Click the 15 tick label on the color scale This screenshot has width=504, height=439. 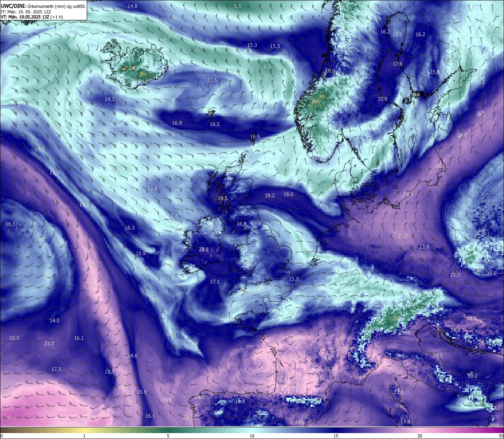click(x=336, y=436)
